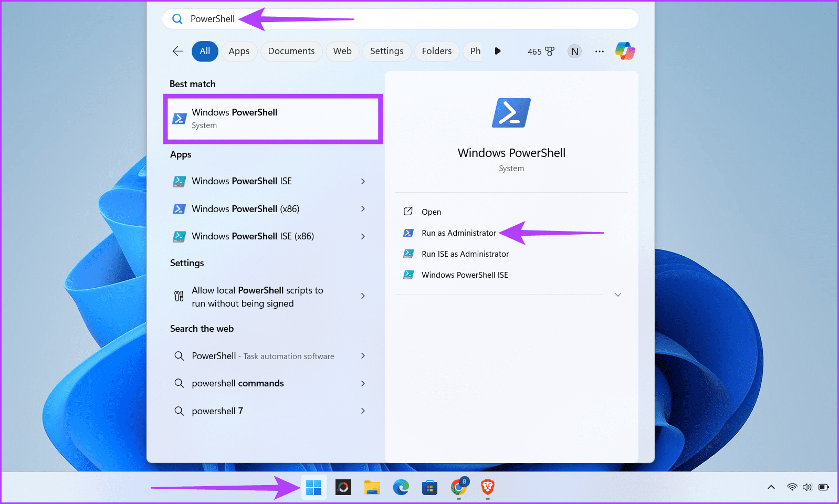
Task: Open Microsoft Store from the taskbar
Action: 430,487
